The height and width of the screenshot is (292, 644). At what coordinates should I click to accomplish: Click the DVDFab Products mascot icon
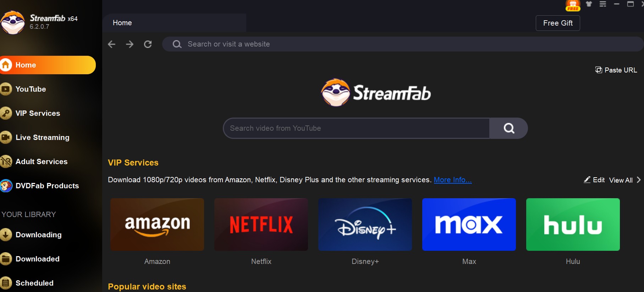[6, 186]
